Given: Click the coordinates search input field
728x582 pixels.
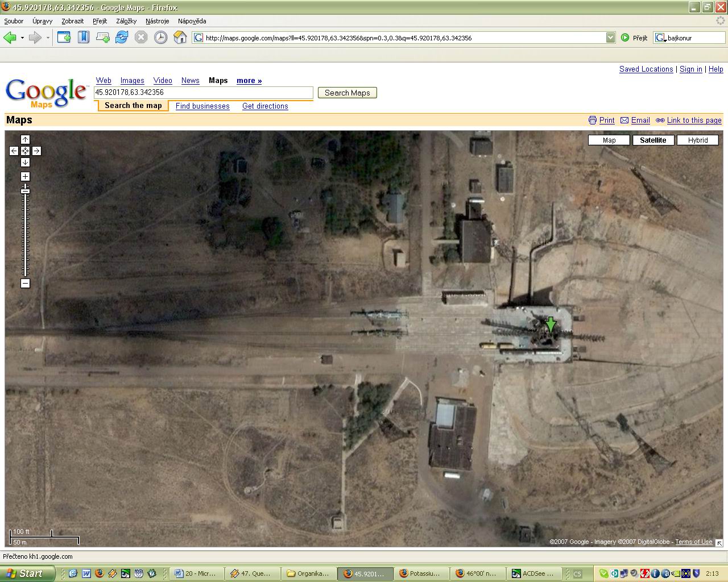Looking at the screenshot, I should (x=204, y=93).
